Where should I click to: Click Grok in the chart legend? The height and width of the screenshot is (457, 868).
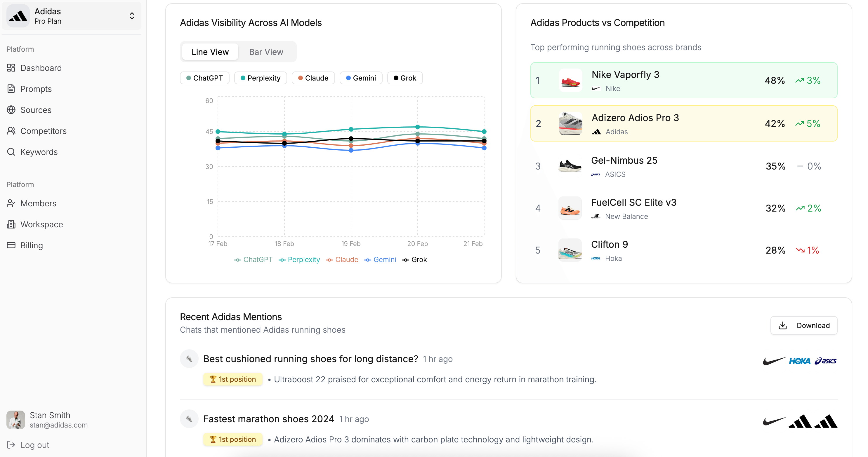414,260
